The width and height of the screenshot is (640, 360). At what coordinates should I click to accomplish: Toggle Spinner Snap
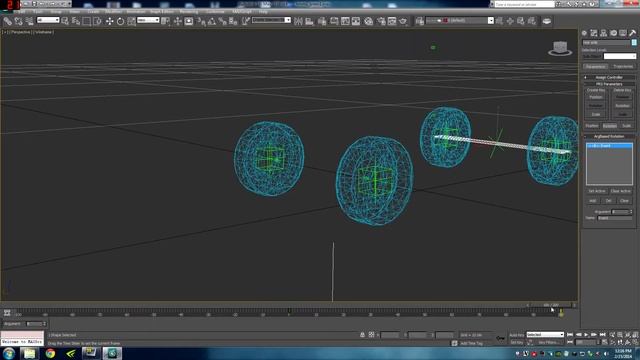coord(233,21)
